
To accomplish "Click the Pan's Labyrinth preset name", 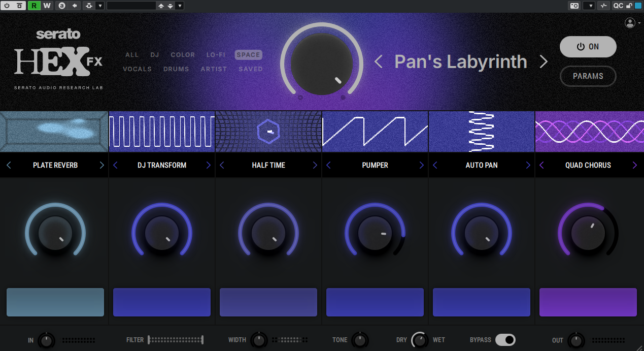I will point(461,61).
